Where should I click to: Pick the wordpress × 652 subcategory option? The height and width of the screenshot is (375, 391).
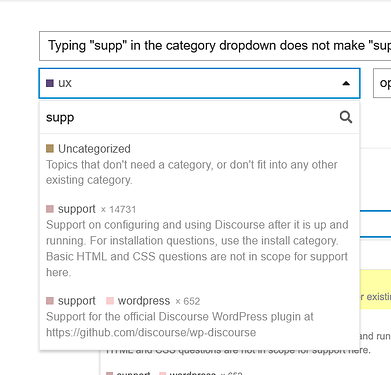(x=199, y=316)
